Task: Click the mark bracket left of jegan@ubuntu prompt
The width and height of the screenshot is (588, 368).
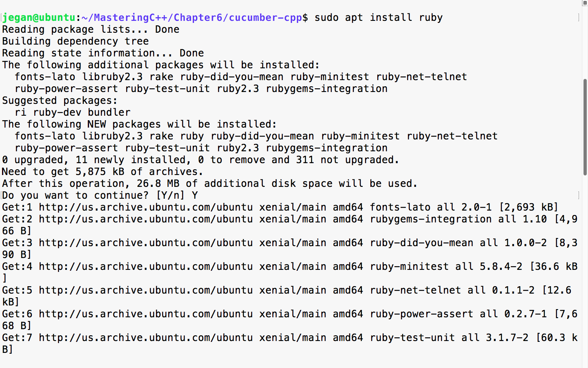Action: 2,18
